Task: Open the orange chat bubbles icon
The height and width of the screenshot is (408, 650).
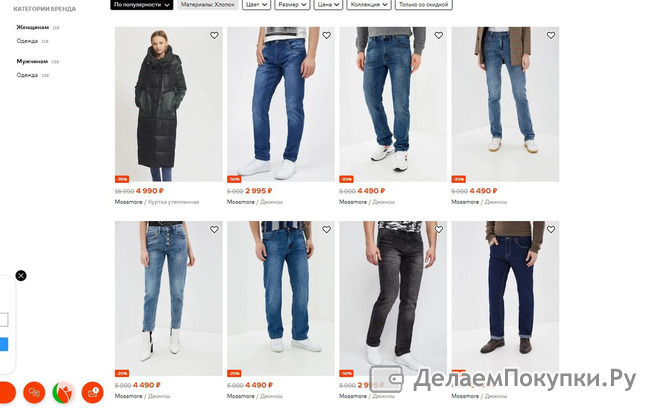Action: (x=34, y=392)
